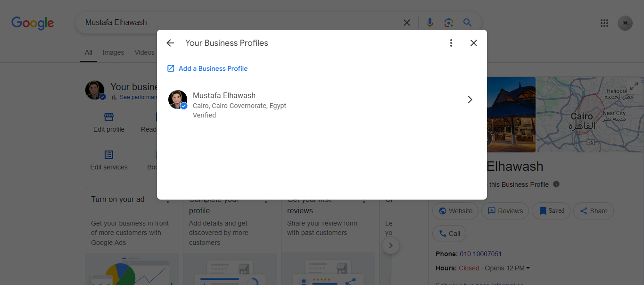Screen dimensions: 644x285
Task: Switch to the Videos tab
Action: 144,52
